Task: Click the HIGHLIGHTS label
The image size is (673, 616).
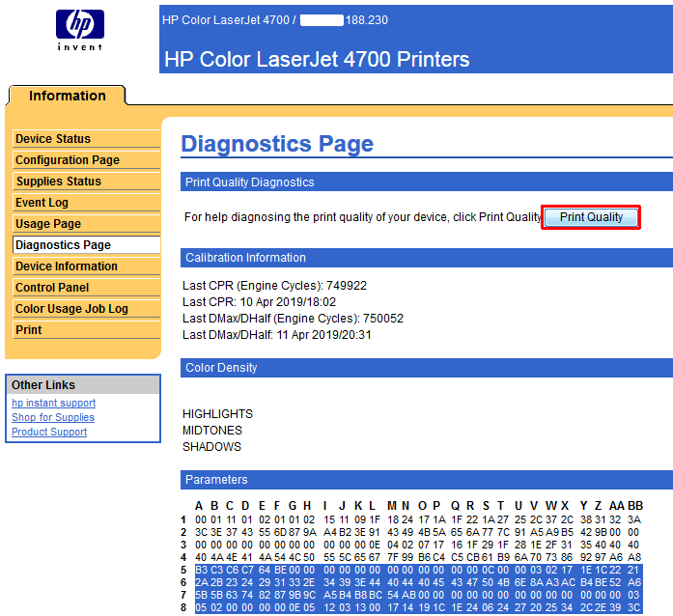Action: 217,414
